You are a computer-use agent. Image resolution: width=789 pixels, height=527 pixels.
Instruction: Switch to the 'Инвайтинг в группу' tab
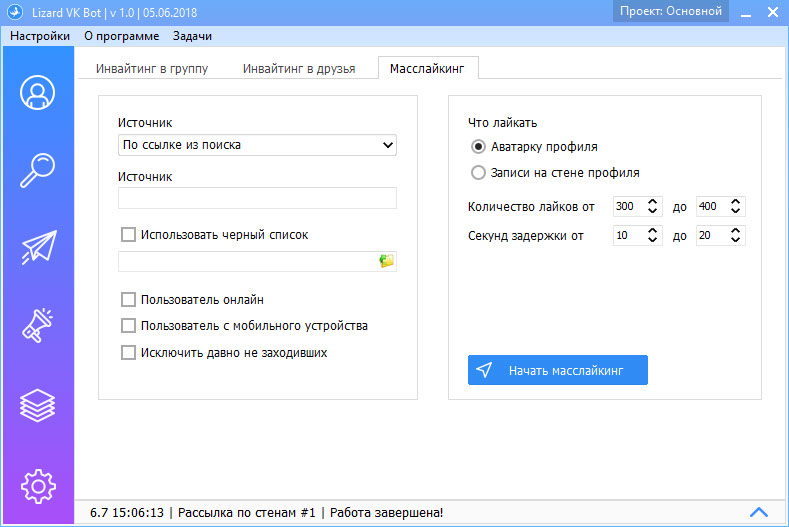[152, 69]
